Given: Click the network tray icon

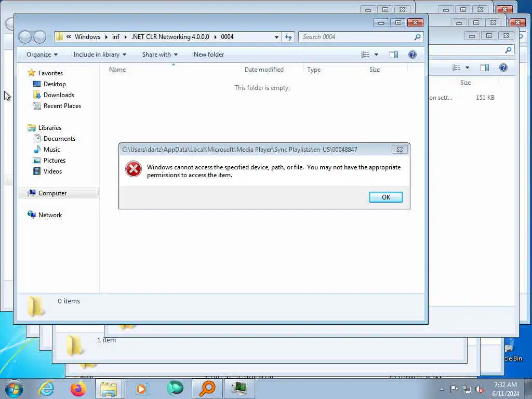Looking at the screenshot, I should click(467, 389).
